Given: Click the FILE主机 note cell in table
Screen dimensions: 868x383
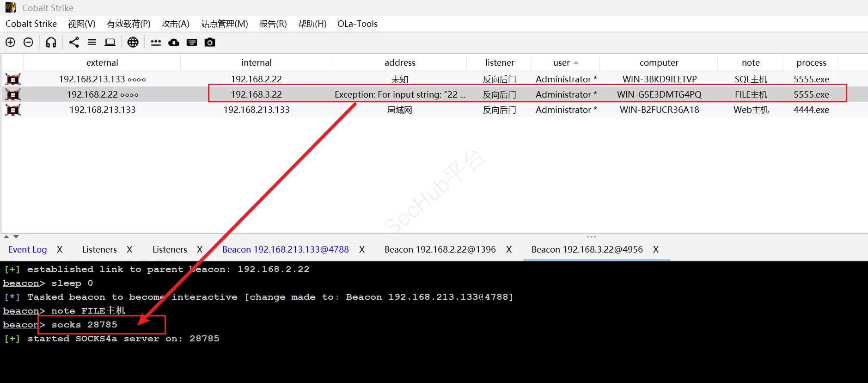Looking at the screenshot, I should click(751, 94).
